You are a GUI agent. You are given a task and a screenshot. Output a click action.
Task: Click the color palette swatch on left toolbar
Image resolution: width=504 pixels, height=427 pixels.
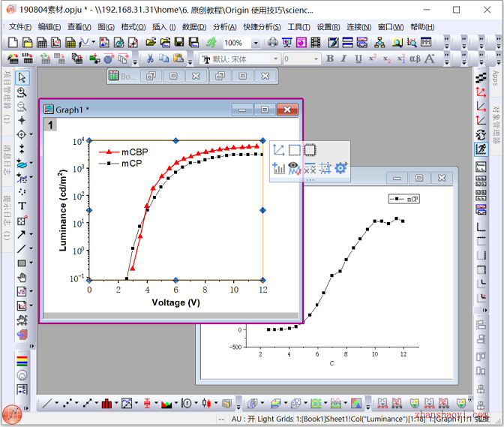pos(22,361)
